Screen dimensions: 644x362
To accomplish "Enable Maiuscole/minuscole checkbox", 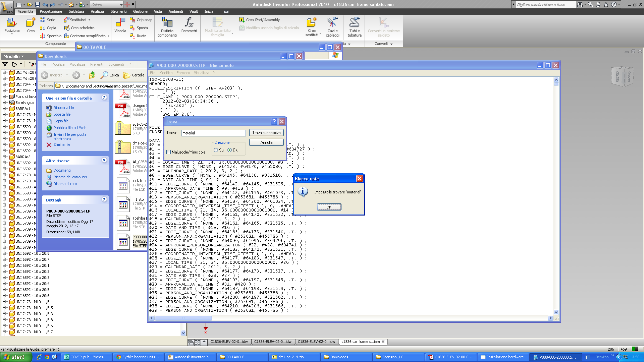I will (169, 152).
